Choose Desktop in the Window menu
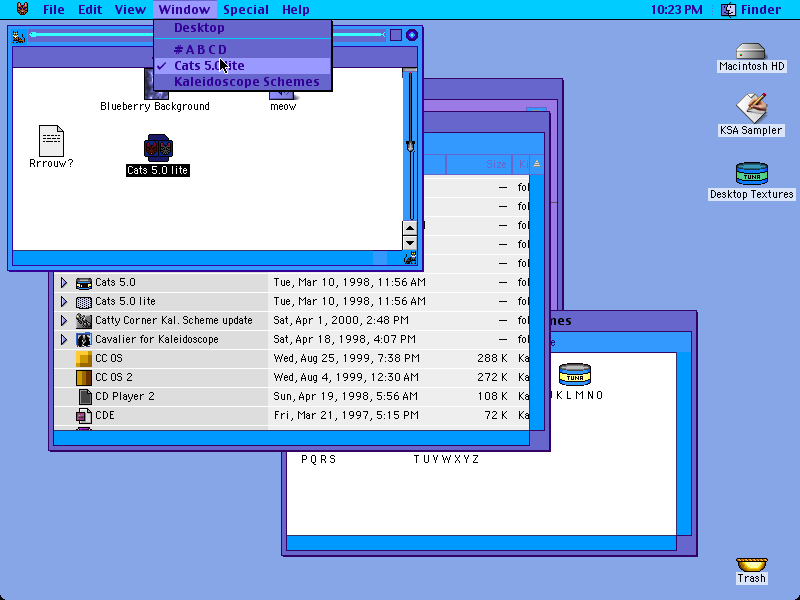The width and height of the screenshot is (800, 600). coord(243,28)
